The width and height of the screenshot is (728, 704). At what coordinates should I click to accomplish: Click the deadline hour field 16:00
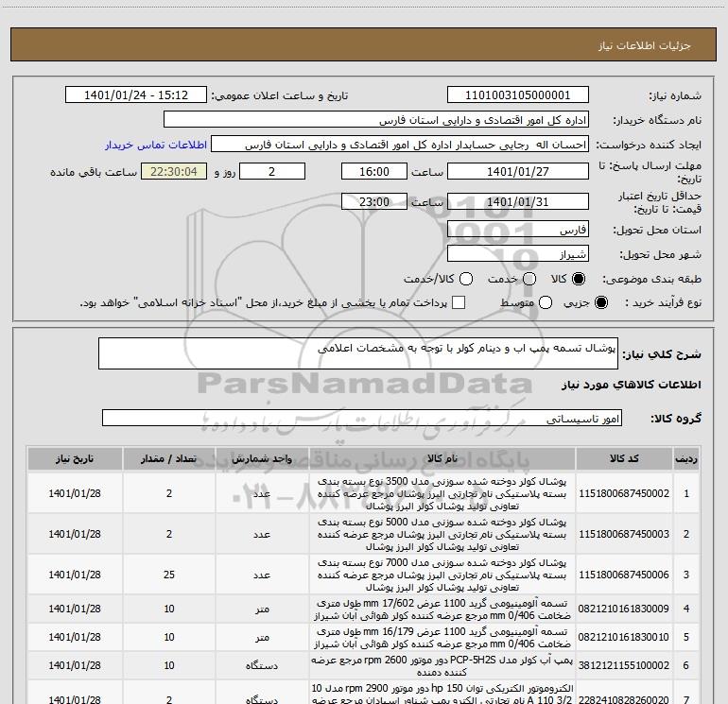click(374, 172)
